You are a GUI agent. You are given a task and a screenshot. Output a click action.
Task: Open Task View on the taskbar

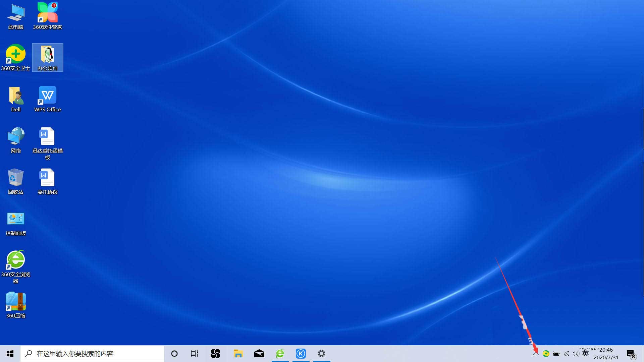pos(194,353)
